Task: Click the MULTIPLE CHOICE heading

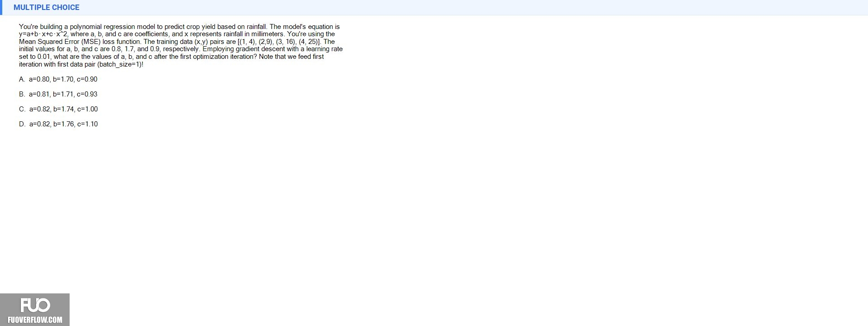Action: point(47,7)
